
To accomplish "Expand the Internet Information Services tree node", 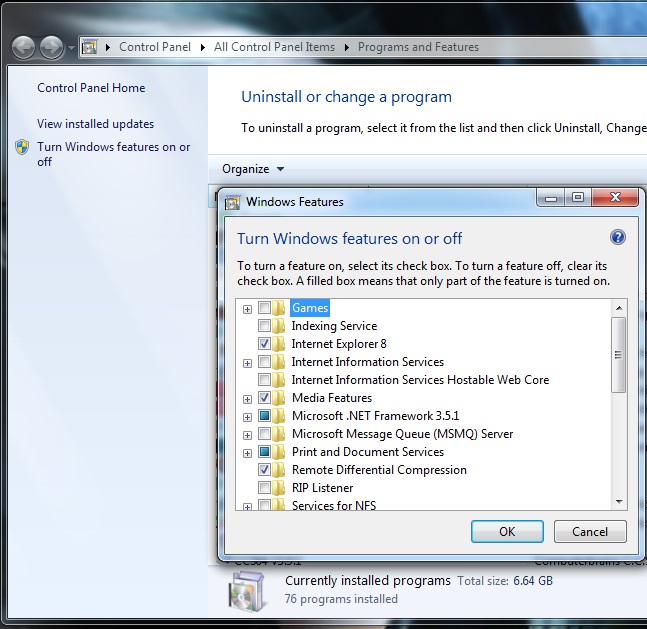I will 247,363.
